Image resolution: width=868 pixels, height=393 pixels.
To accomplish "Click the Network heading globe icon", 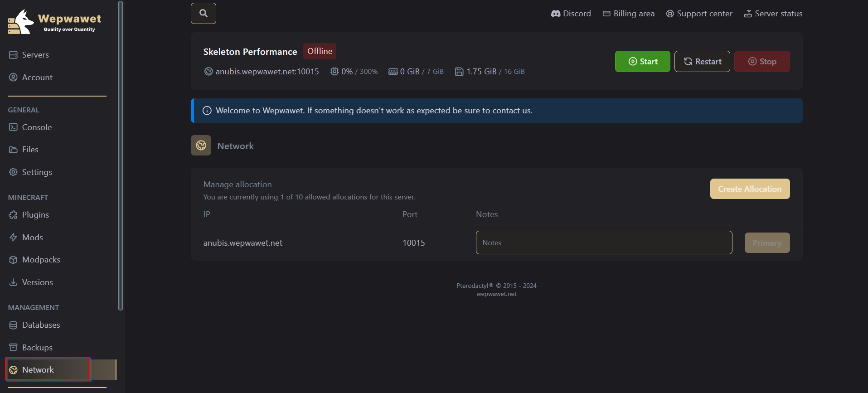I will (x=201, y=146).
